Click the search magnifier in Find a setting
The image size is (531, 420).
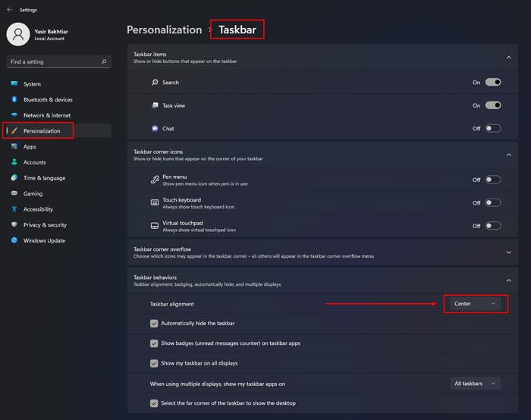pyautogui.click(x=105, y=61)
